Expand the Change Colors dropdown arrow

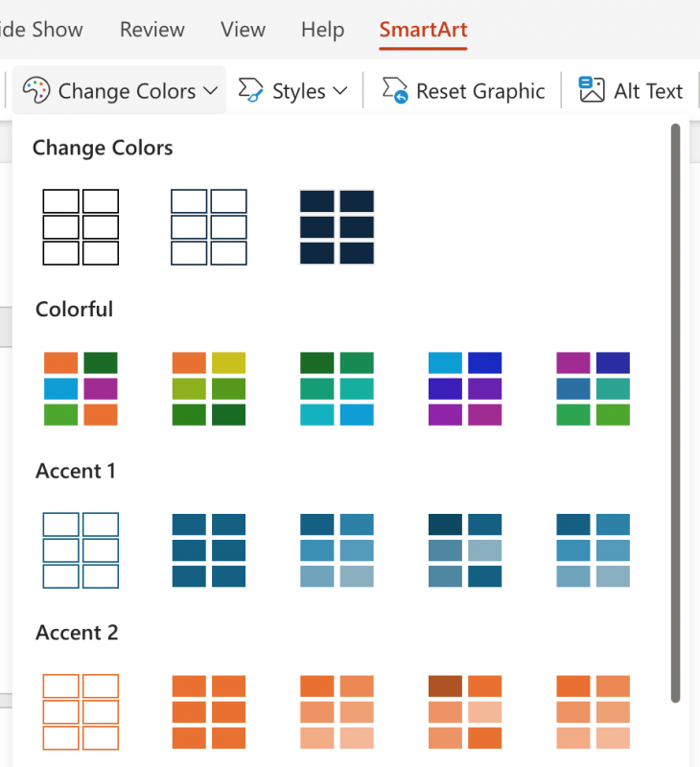click(x=211, y=91)
